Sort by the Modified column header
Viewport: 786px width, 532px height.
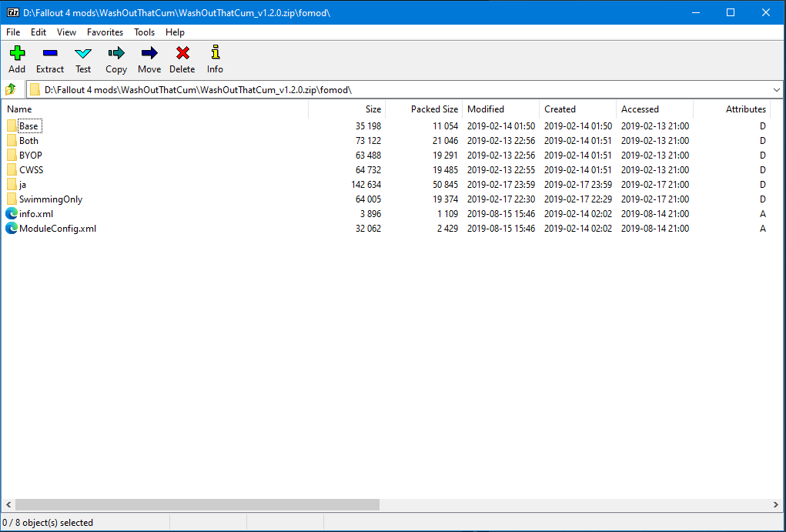coord(486,109)
